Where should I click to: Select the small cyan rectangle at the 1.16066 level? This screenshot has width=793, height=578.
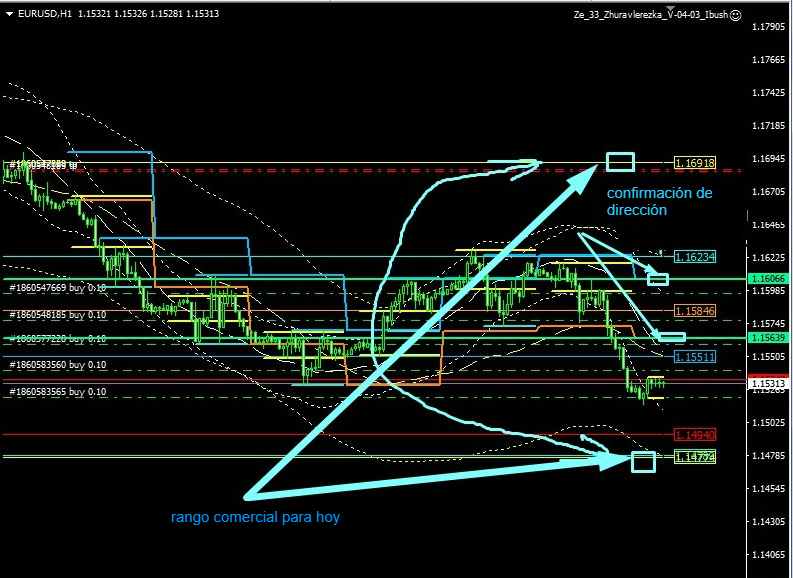coord(657,278)
